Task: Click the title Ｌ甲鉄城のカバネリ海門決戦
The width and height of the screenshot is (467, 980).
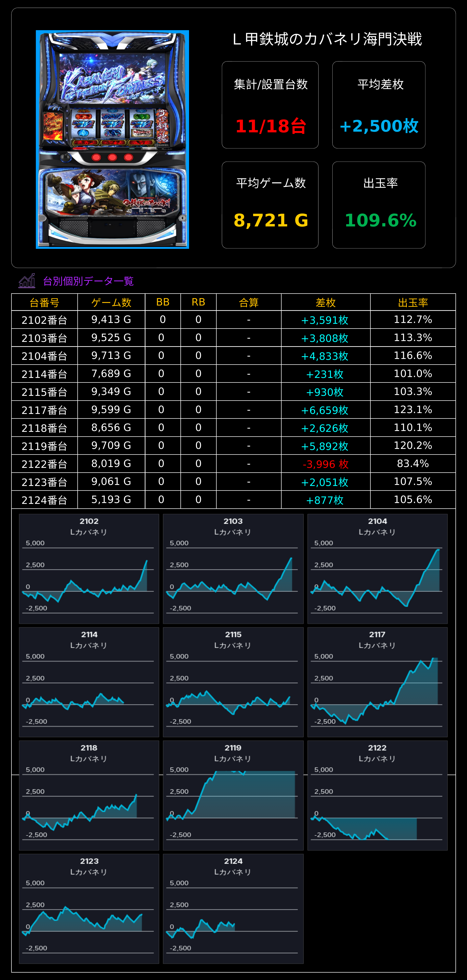Action: coord(327,39)
